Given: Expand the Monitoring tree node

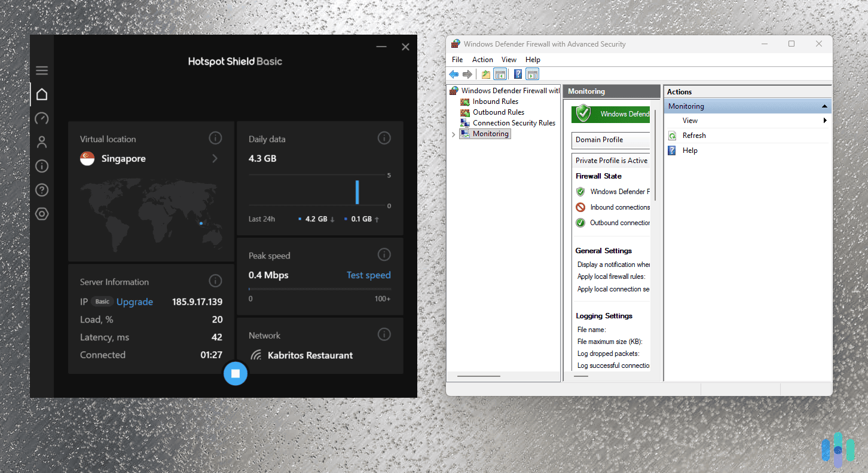Looking at the screenshot, I should click(x=453, y=134).
